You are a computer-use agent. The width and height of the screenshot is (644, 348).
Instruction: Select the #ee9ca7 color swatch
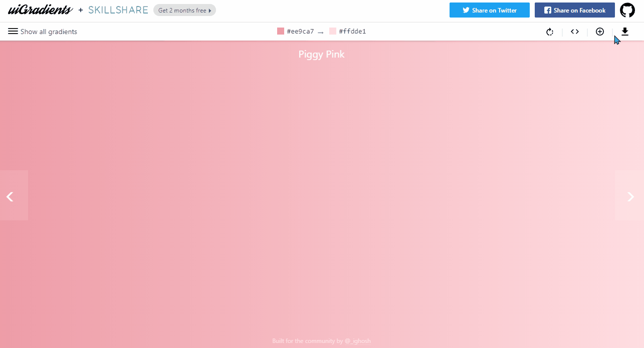point(281,32)
